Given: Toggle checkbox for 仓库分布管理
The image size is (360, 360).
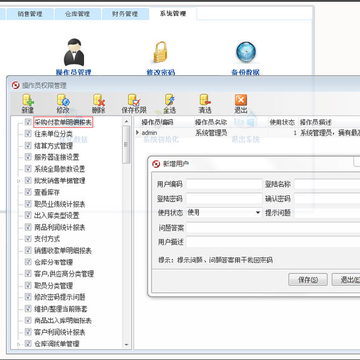Looking at the screenshot, I should (x=28, y=262).
